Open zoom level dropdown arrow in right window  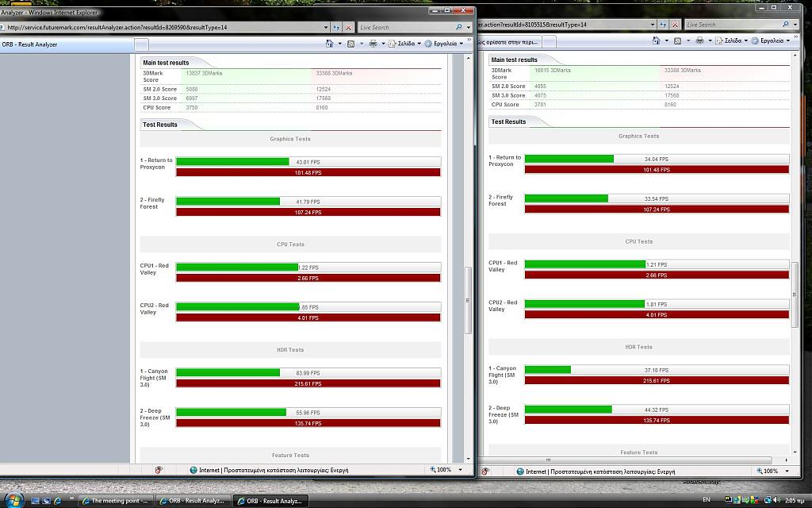(787, 471)
